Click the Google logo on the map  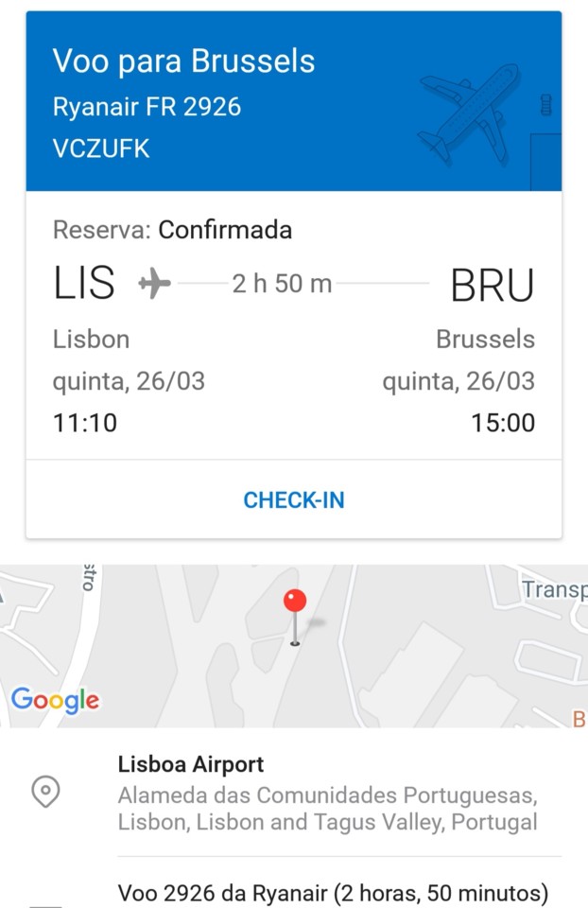pos(55,700)
